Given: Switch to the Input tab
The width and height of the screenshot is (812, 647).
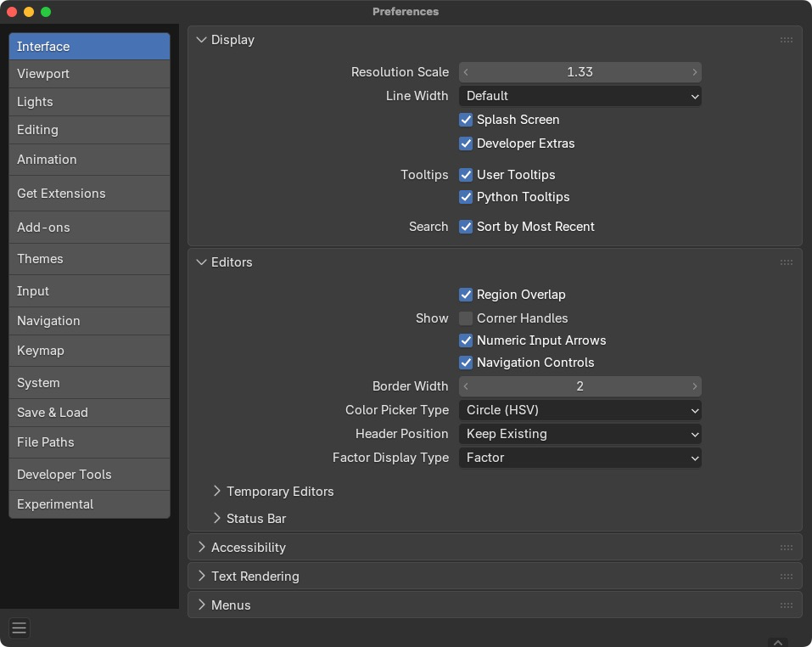Looking at the screenshot, I should coord(90,290).
